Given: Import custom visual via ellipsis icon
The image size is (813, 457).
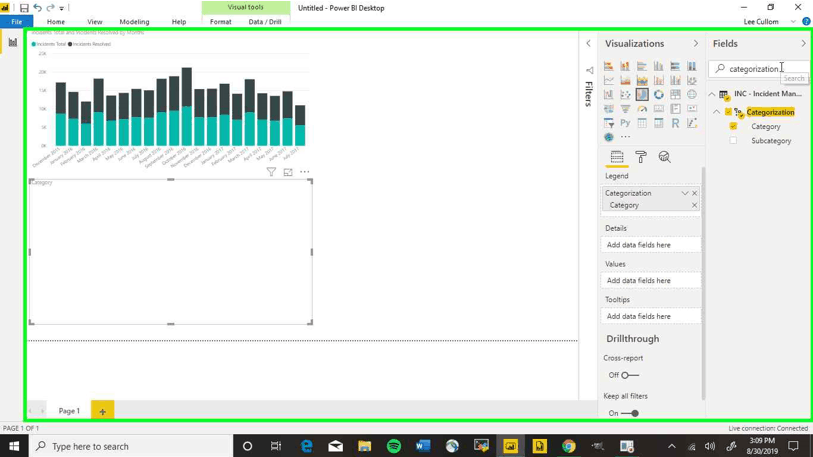Looking at the screenshot, I should (x=626, y=137).
